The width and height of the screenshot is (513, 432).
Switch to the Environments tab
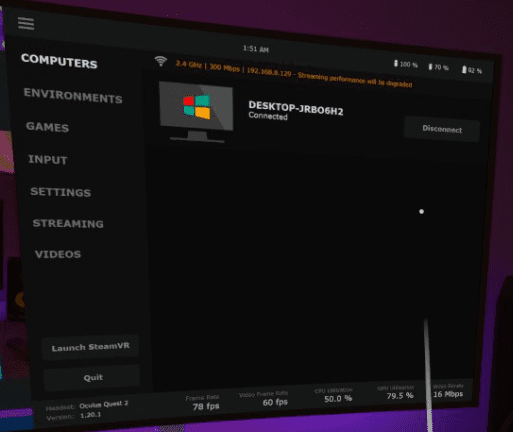point(73,96)
